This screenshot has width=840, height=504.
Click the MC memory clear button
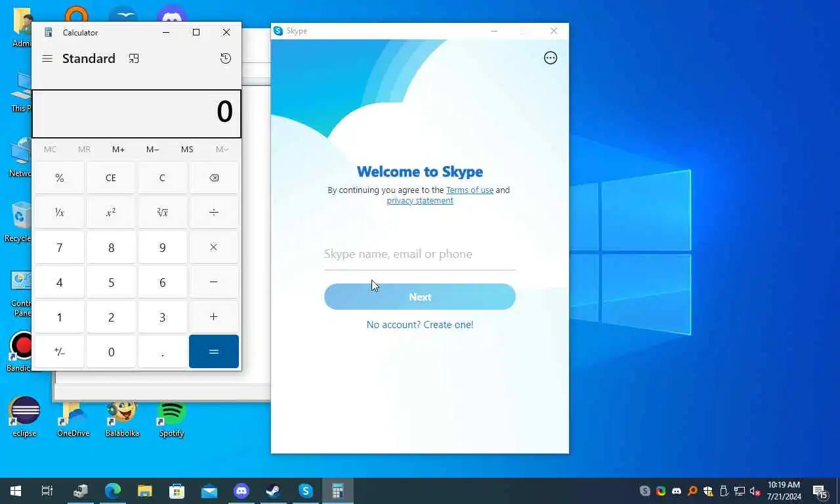[50, 150]
